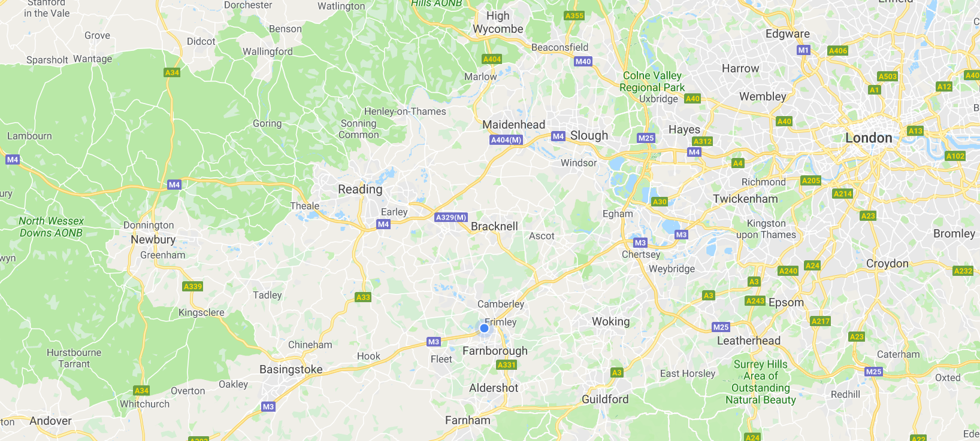Image resolution: width=980 pixels, height=441 pixels.
Task: Select the London city label
Action: pyautogui.click(x=869, y=138)
